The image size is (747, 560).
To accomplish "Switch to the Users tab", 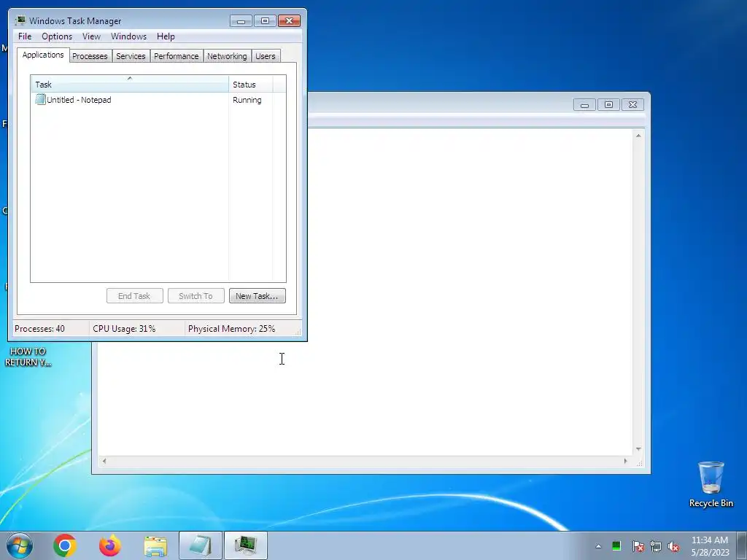I will [266, 56].
